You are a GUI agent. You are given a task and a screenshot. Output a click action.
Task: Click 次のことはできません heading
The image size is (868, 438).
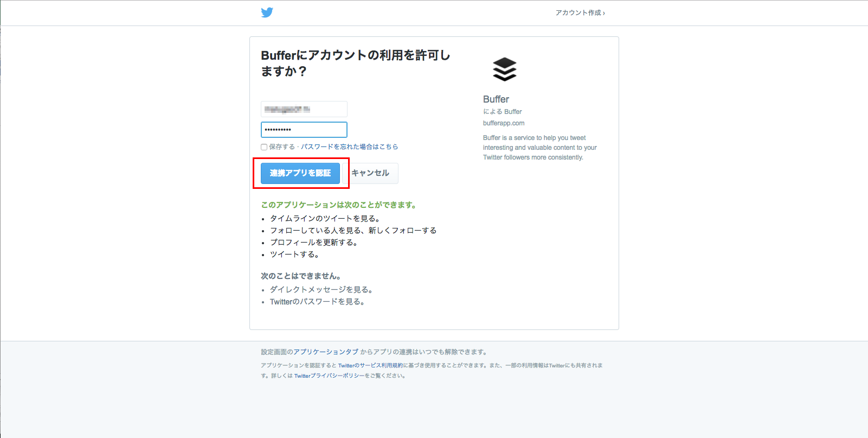[x=301, y=276]
